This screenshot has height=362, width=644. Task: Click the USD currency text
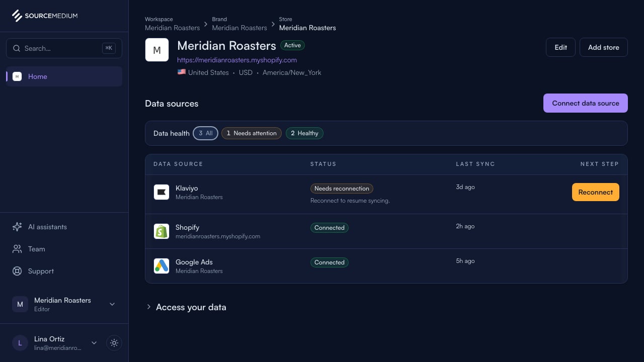click(x=246, y=72)
